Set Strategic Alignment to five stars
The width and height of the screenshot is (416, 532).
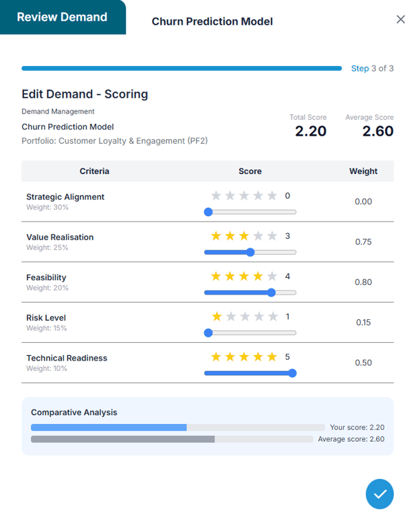click(x=272, y=196)
